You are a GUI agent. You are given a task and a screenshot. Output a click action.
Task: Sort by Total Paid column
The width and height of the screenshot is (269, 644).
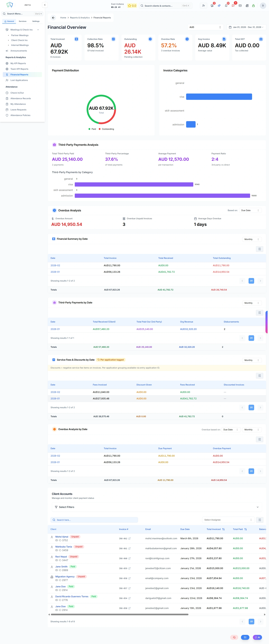[x=245, y=529]
